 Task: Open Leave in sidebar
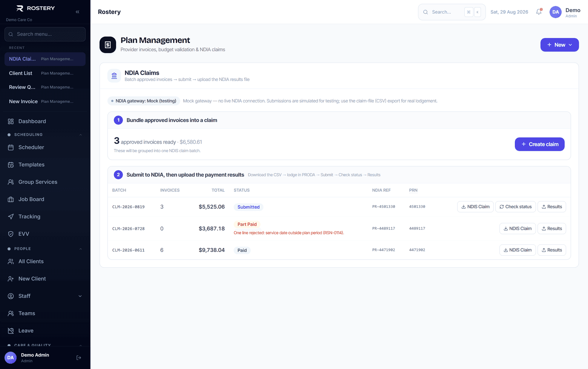[45, 331]
